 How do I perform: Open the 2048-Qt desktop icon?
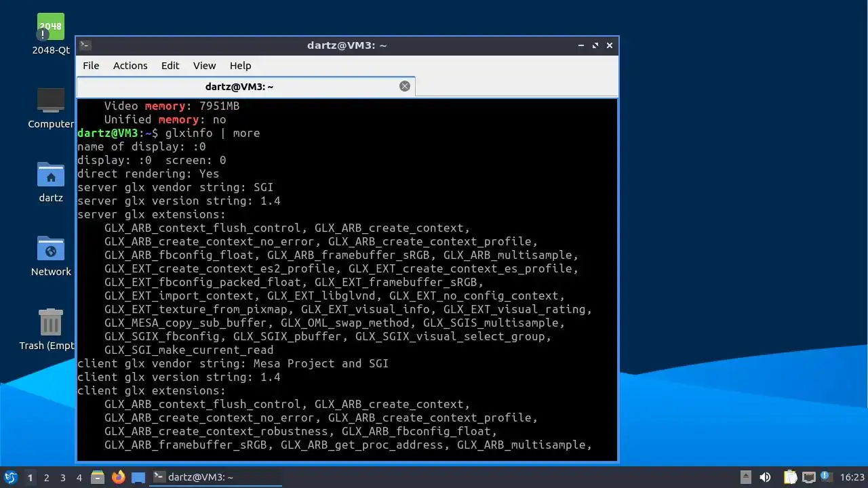[x=51, y=34]
